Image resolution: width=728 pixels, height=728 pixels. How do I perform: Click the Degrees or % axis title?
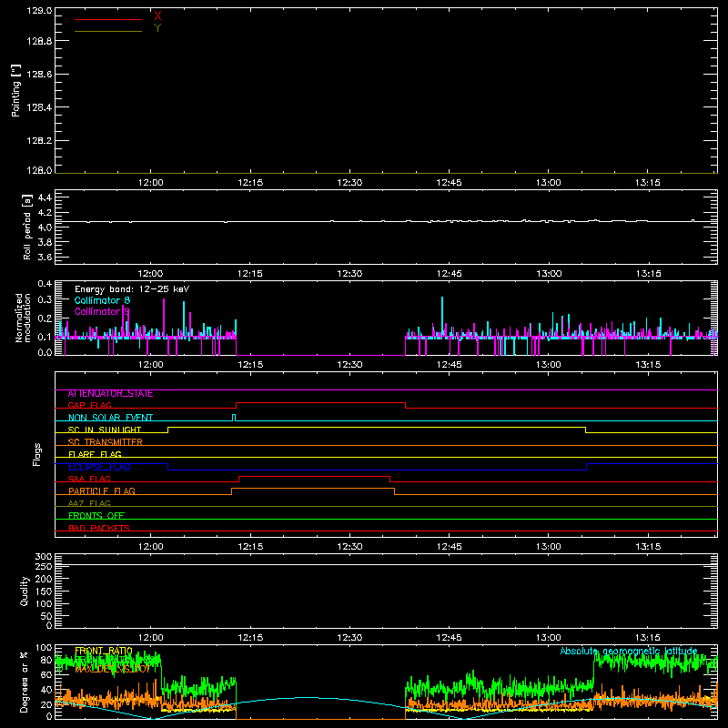click(24, 682)
